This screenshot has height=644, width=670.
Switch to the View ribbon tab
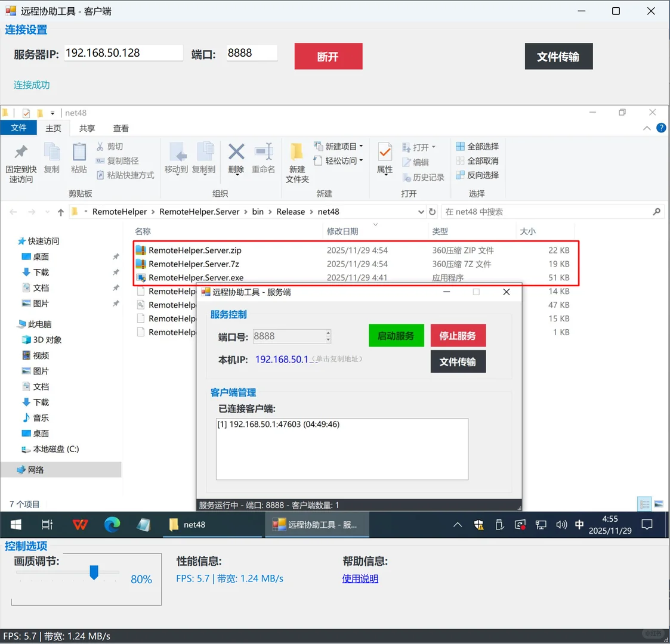tap(121, 128)
